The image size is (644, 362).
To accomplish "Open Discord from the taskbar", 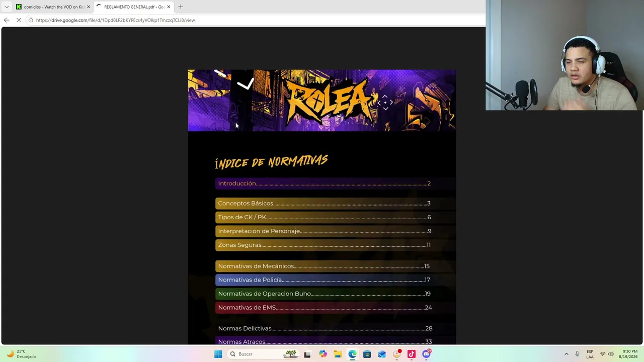I will pos(427,354).
